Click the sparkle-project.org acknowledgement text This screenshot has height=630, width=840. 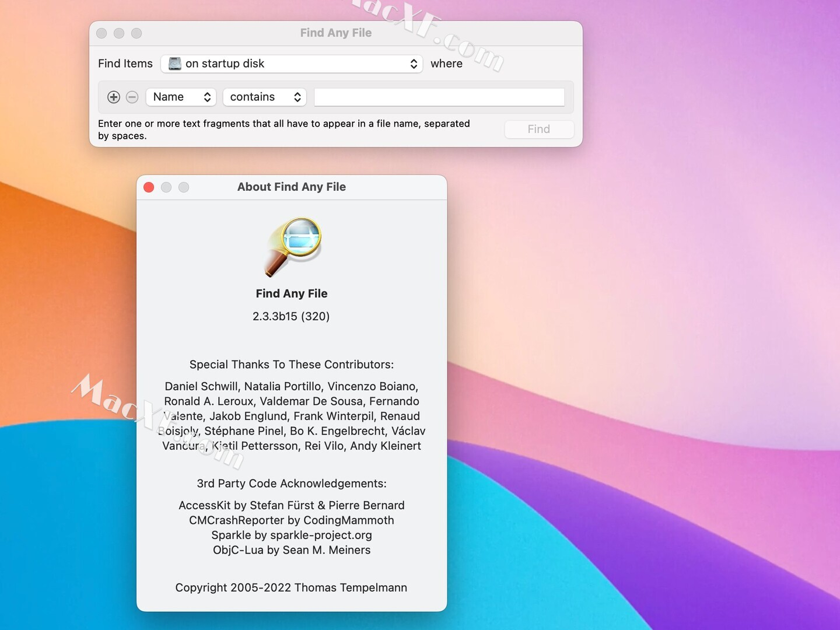pos(292,535)
